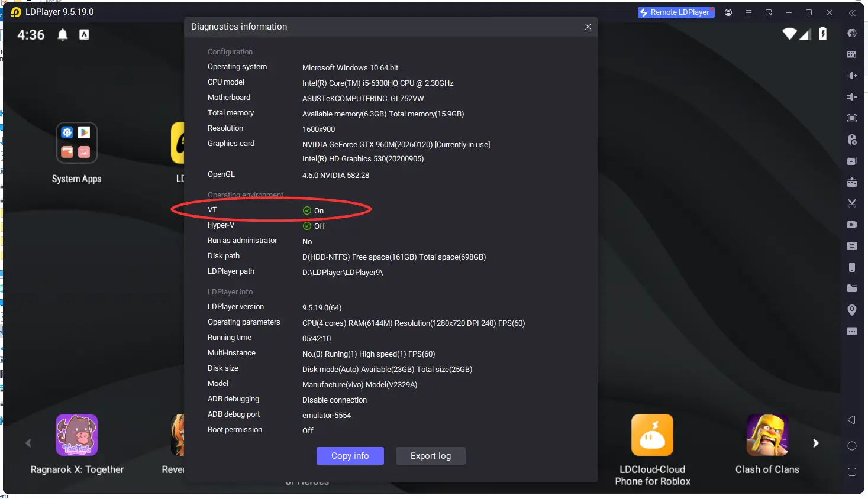Screen dimensions: 868x499
Task: Open multi-instance icon with plus sign
Action: pyautogui.click(x=851, y=161)
